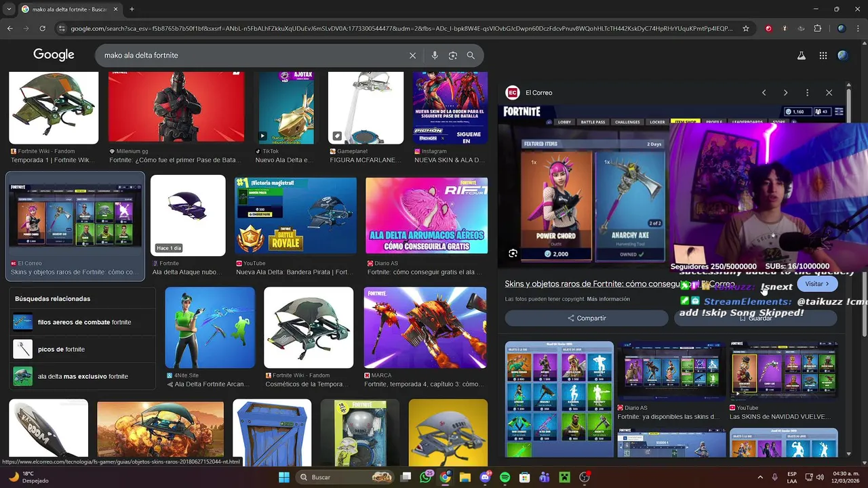Viewport: 868px width, 488px height.
Task: Click the red extension icon in toolbar
Action: coord(768,28)
